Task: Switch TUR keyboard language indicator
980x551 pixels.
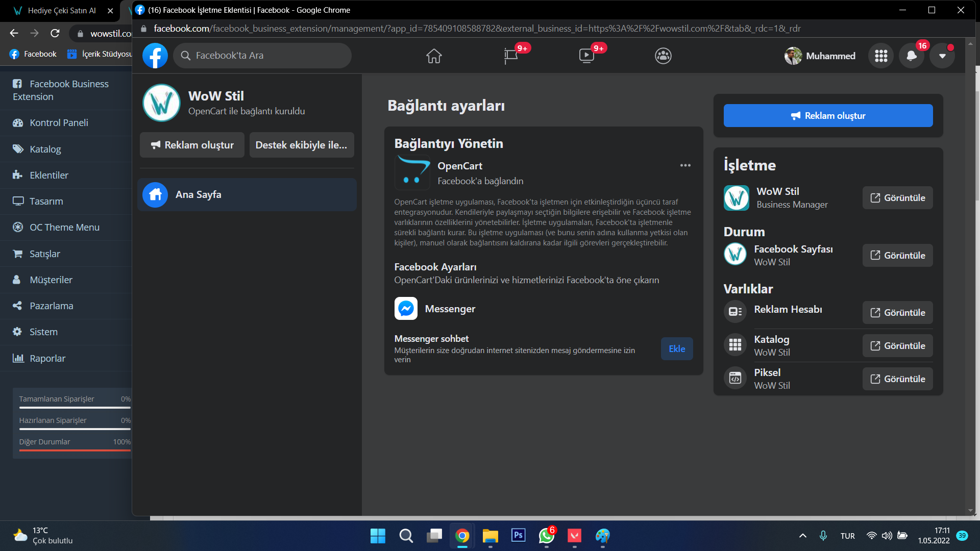Action: click(848, 536)
